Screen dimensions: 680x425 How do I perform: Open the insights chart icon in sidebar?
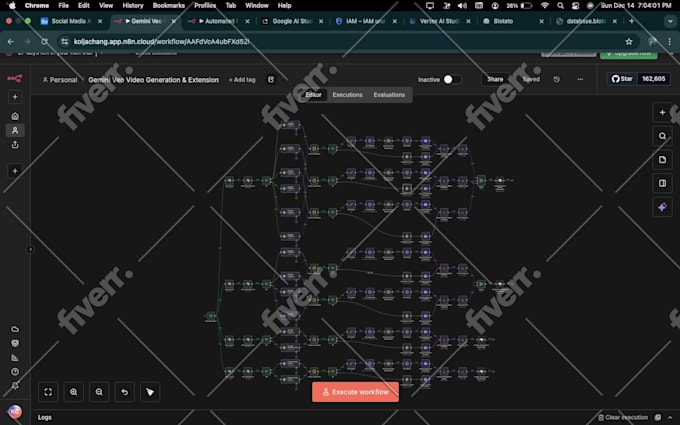(15, 357)
